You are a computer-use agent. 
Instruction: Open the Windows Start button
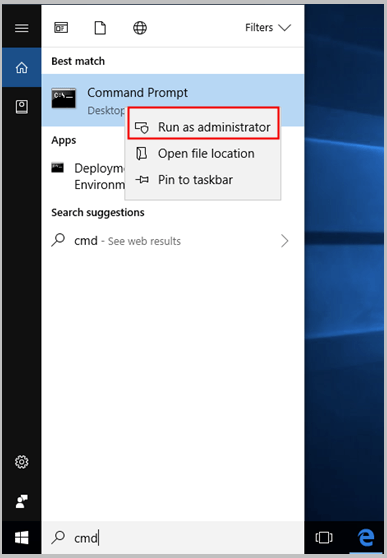22,538
